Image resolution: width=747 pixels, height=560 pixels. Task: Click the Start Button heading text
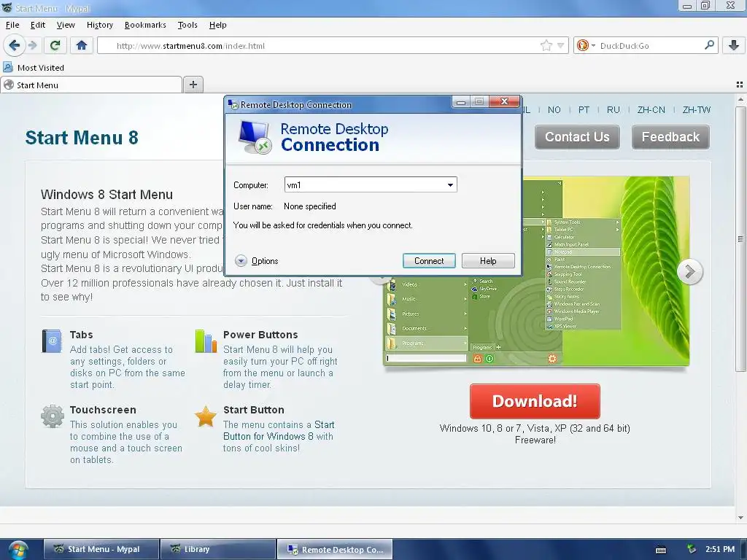(x=253, y=410)
